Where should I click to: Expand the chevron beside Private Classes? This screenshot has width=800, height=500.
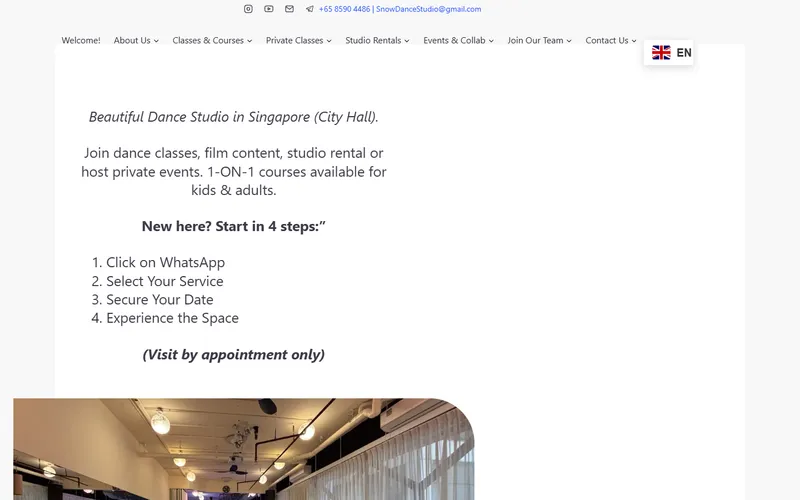[x=329, y=41]
